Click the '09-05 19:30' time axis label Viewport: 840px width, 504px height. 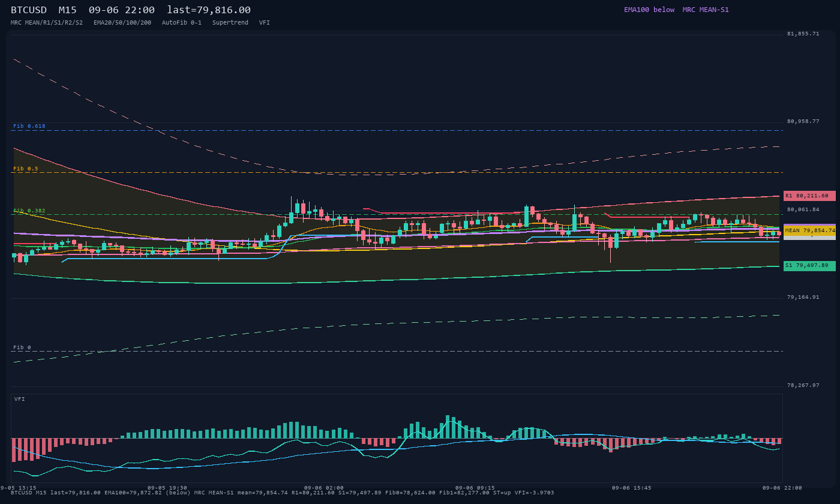pos(167,488)
